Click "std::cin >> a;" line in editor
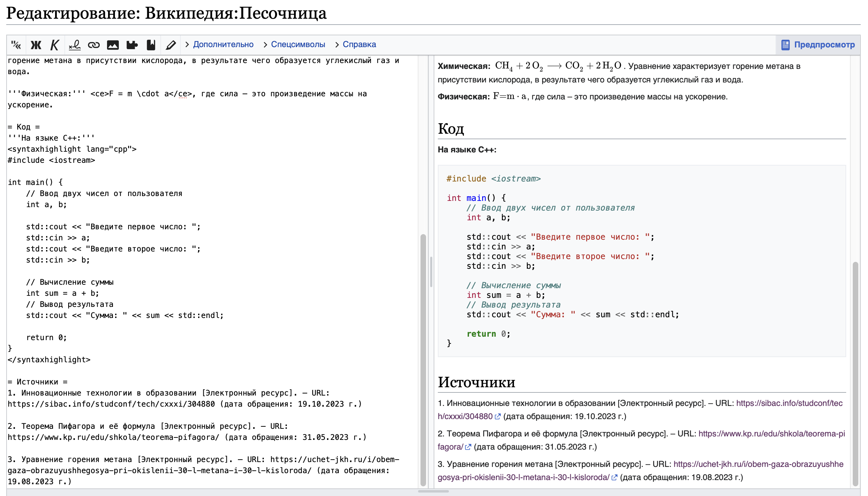The width and height of the screenshot is (868, 496). click(x=58, y=238)
